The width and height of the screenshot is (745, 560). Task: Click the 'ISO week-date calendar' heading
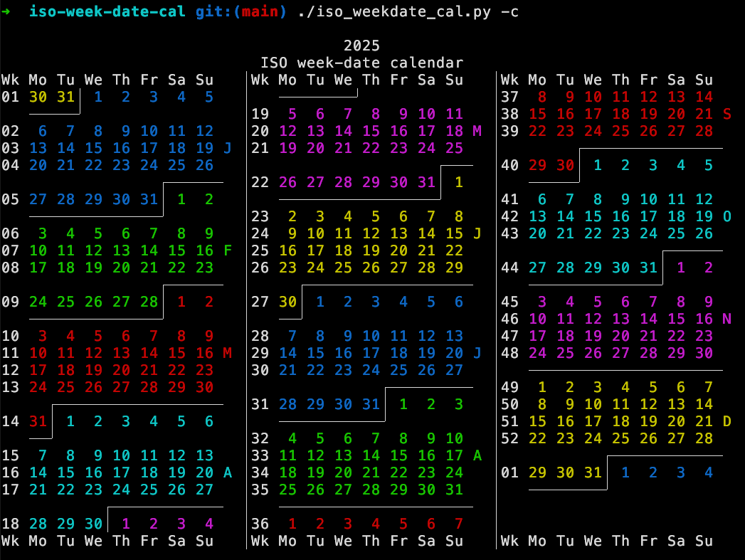tap(362, 63)
